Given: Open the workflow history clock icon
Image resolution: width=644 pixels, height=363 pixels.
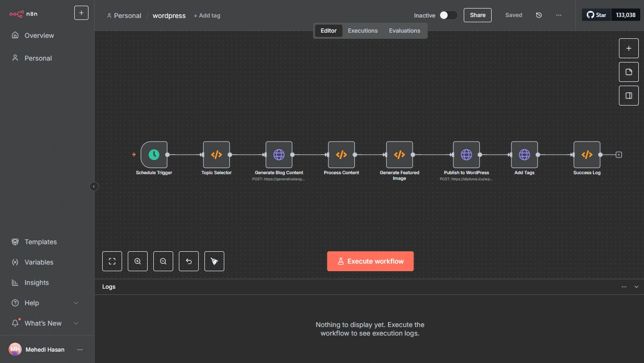Looking at the screenshot, I should point(538,15).
